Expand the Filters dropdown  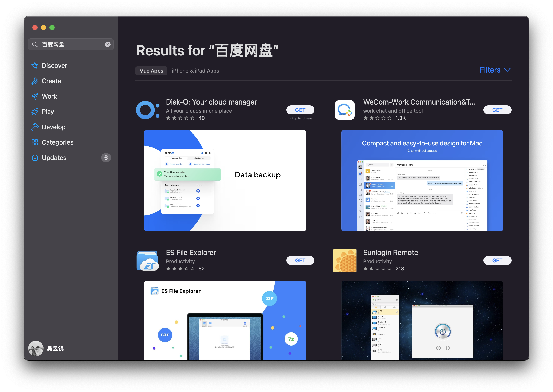[x=495, y=70]
